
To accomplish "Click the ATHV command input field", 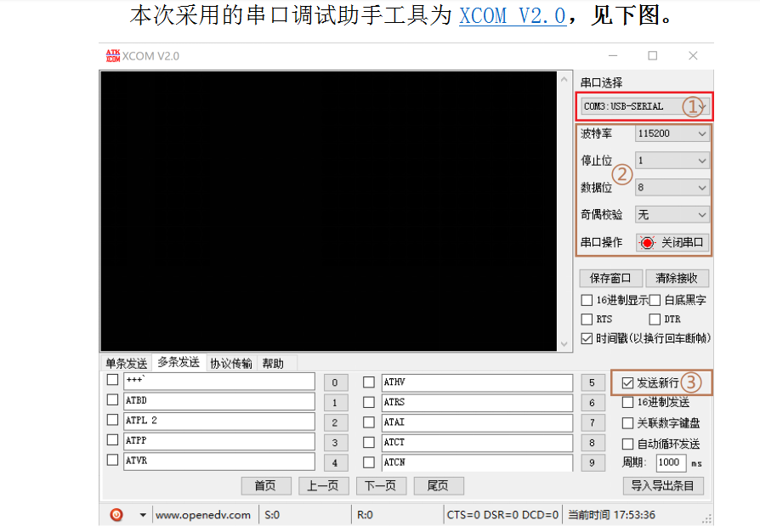I will (478, 382).
